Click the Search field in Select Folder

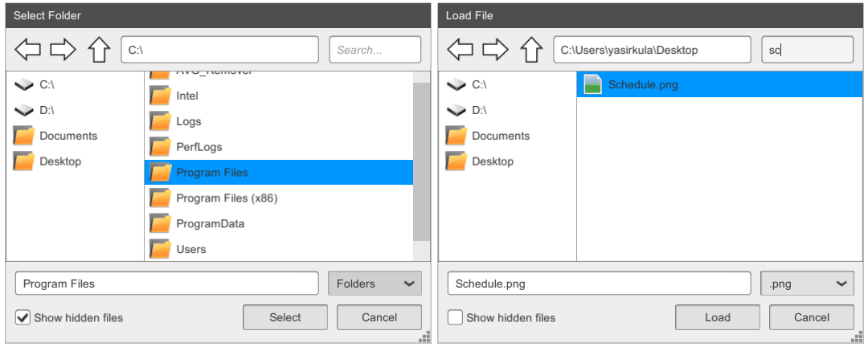[x=375, y=50]
